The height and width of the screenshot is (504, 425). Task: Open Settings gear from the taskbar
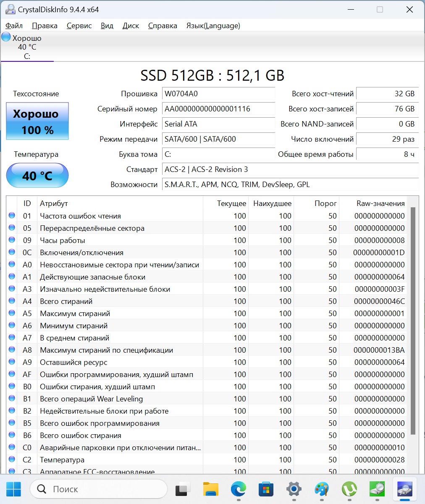coord(294,489)
